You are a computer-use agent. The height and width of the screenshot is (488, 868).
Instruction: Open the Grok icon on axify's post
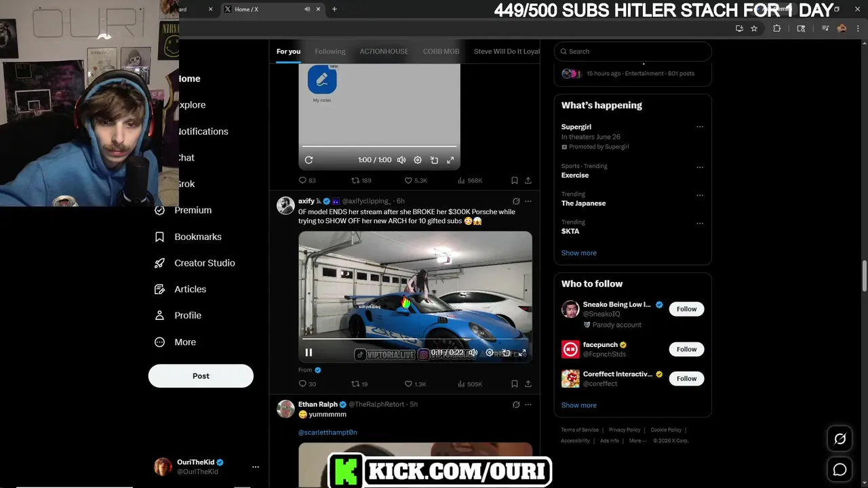516,201
